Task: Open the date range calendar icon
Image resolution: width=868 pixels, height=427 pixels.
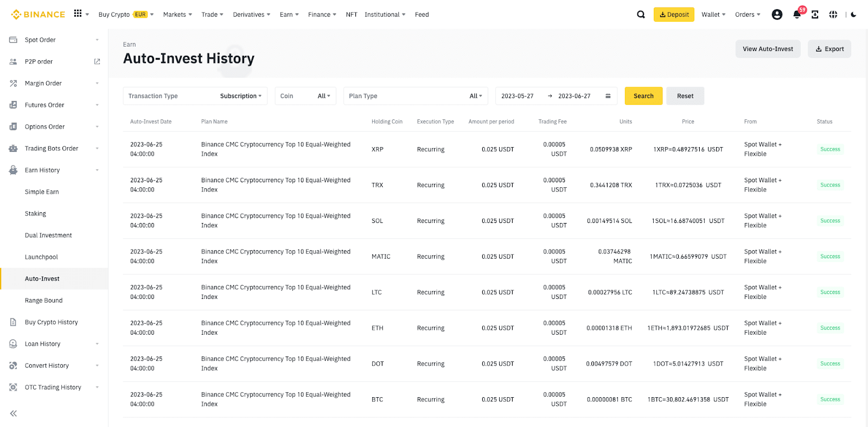Action: [608, 96]
